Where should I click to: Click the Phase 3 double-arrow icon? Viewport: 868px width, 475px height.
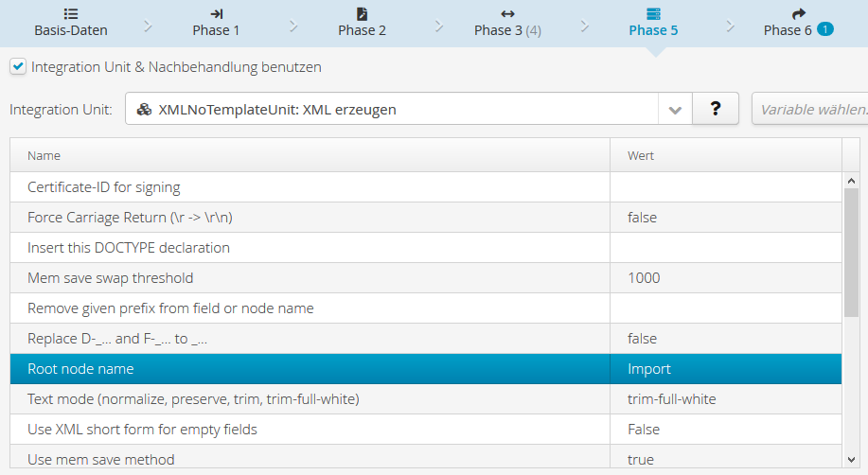tap(507, 13)
